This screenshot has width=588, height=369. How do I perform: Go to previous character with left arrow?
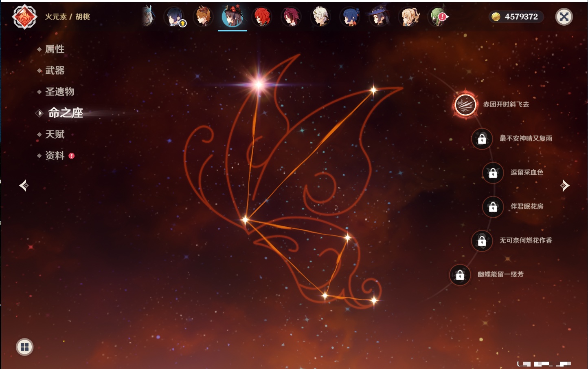[x=24, y=186]
